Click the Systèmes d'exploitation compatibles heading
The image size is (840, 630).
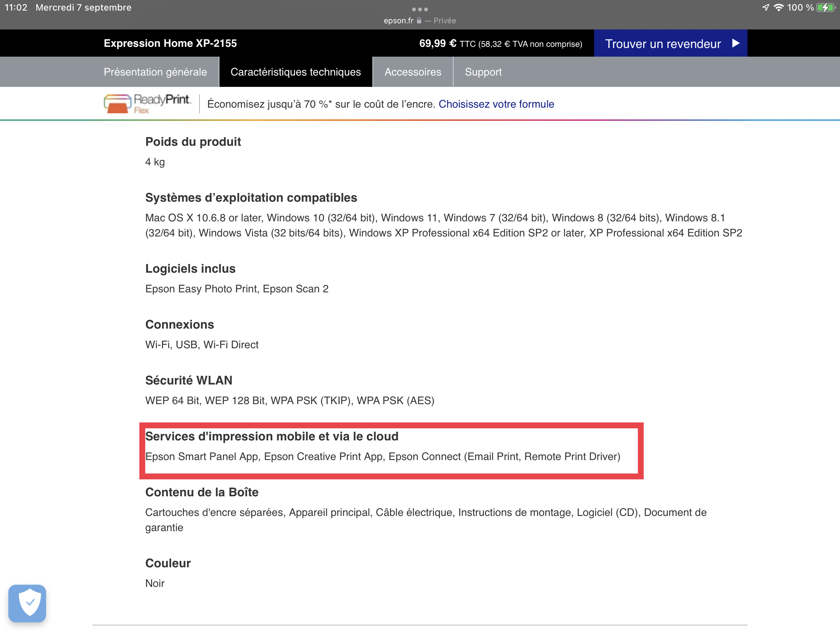coord(251,198)
